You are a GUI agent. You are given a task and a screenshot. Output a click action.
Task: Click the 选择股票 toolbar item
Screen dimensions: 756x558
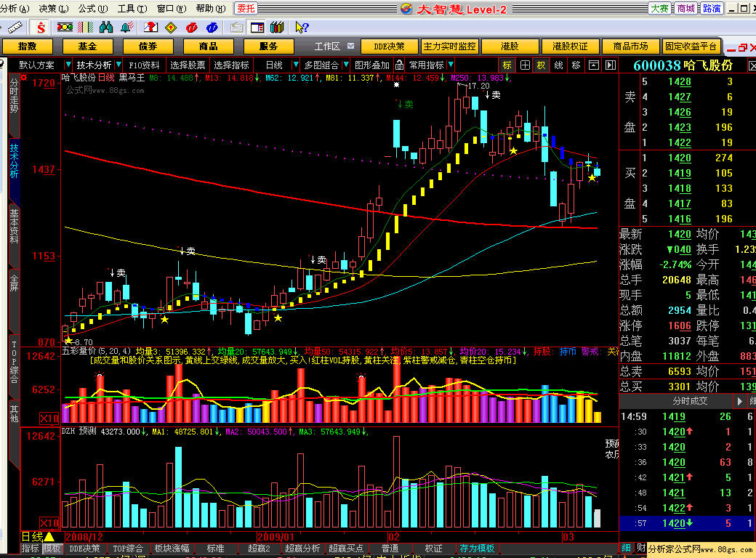click(188, 65)
